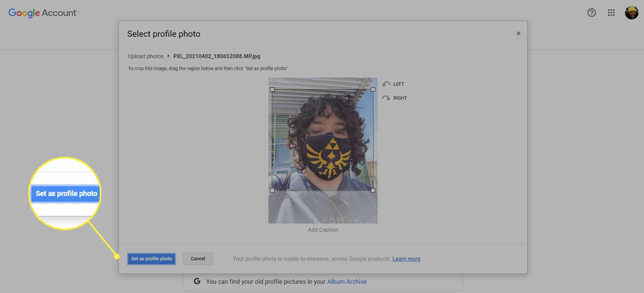Click the Select profile photo title
Screen dimensions: 644x293
[164, 34]
